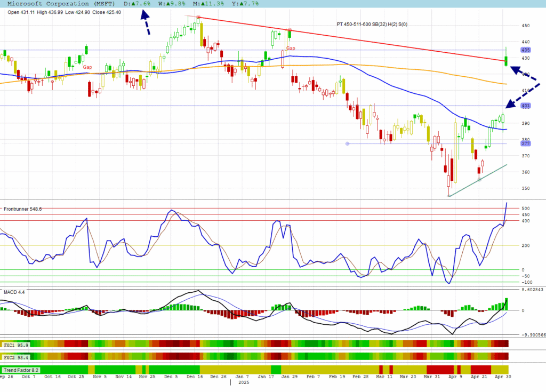Click the Close 425.40 price readout
This screenshot has height=392, width=546.
pyautogui.click(x=107, y=12)
